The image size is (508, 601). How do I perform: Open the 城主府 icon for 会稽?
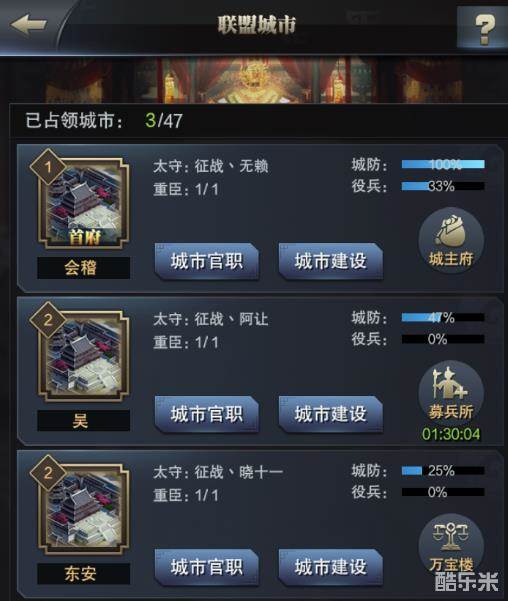[x=451, y=240]
